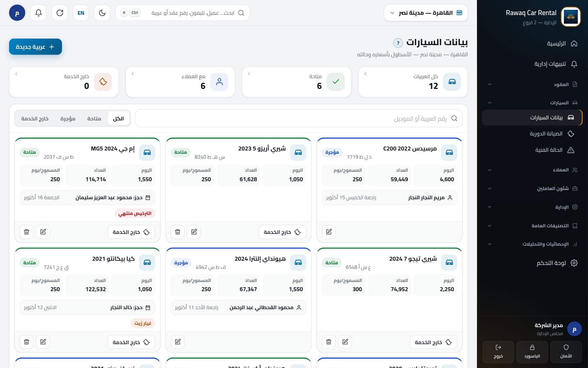This screenshot has width=588, height=368.
Task: Edit the Hyundai Elantra 2024 card
Action: point(178,342)
